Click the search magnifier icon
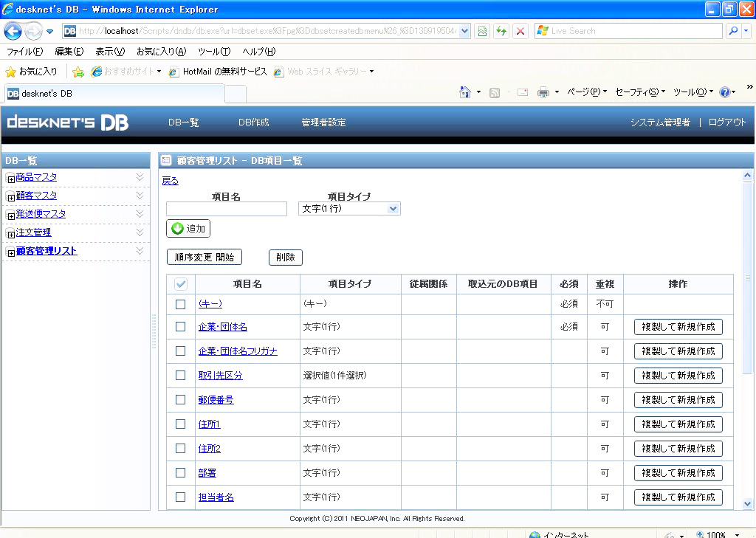756x538 pixels. click(x=733, y=31)
